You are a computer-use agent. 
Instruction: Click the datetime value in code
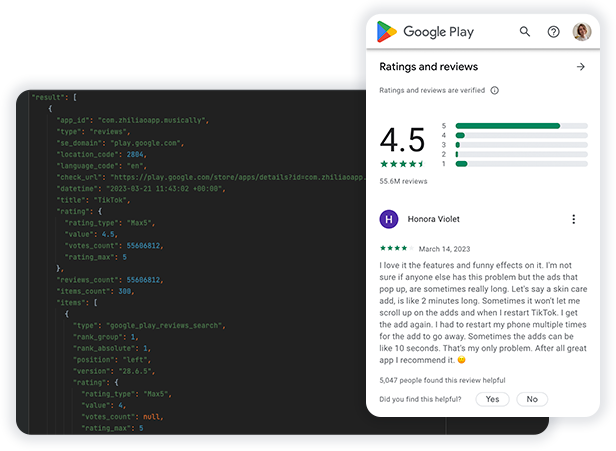[164, 189]
